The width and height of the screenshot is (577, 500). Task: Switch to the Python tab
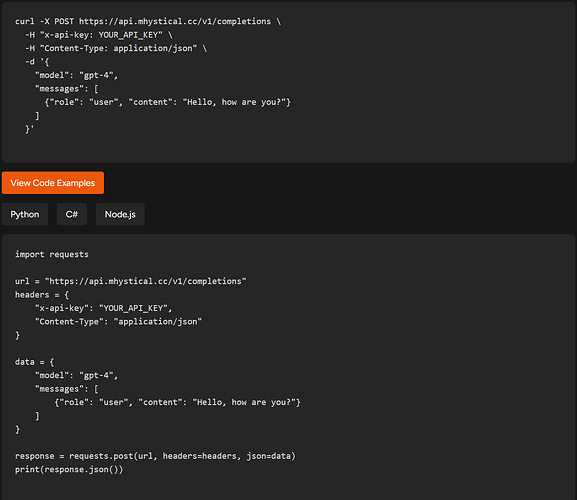pos(25,214)
